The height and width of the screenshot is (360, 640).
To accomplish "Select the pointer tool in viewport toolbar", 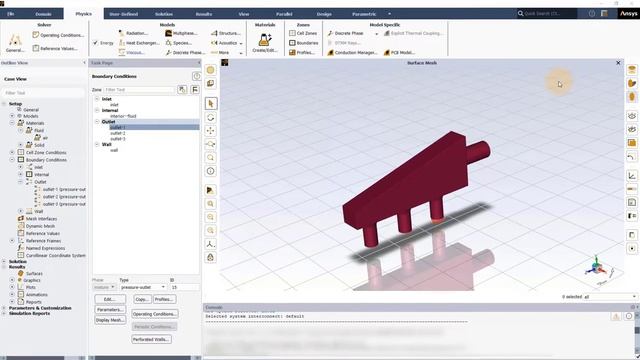I will tap(211, 104).
